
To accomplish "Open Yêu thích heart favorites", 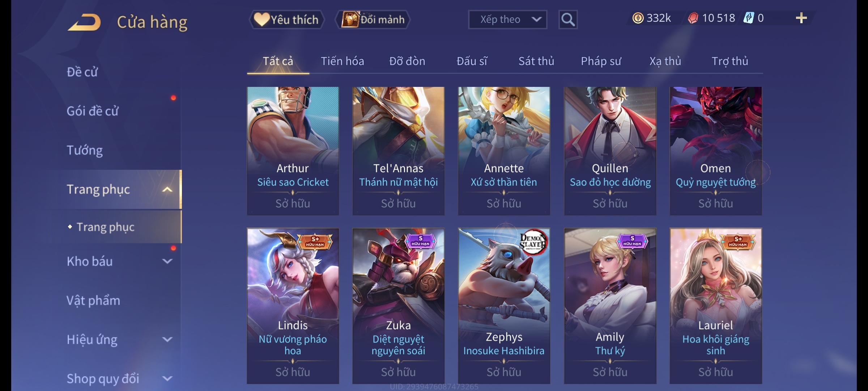I will pos(286,20).
